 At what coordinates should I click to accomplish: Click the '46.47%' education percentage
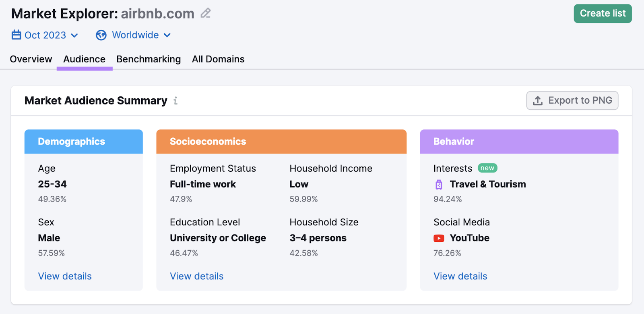pyautogui.click(x=184, y=253)
